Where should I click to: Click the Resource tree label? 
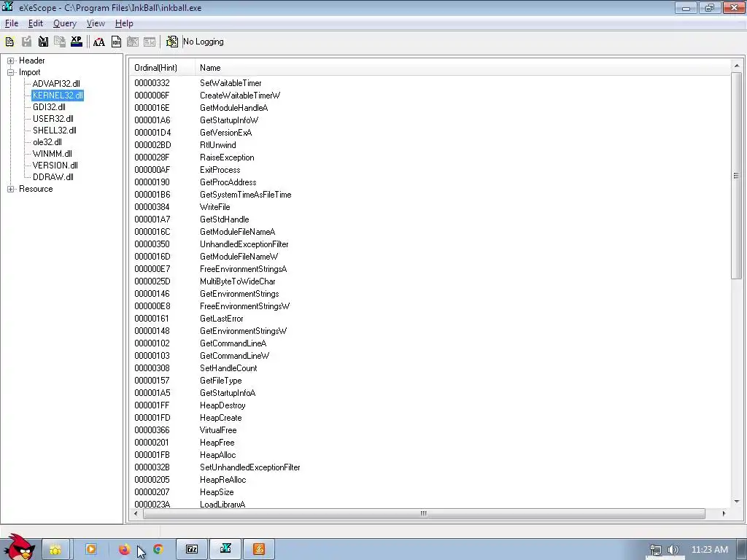36,189
